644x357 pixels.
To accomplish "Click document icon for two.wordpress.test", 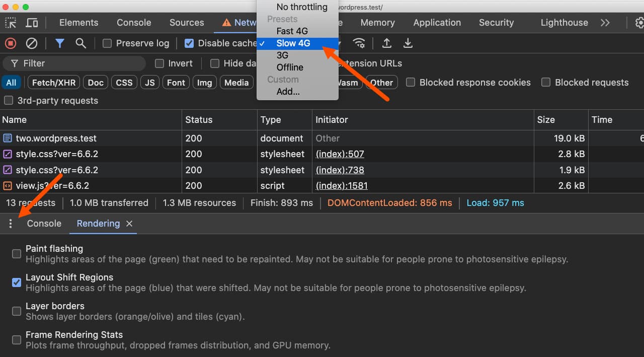I will (8, 138).
